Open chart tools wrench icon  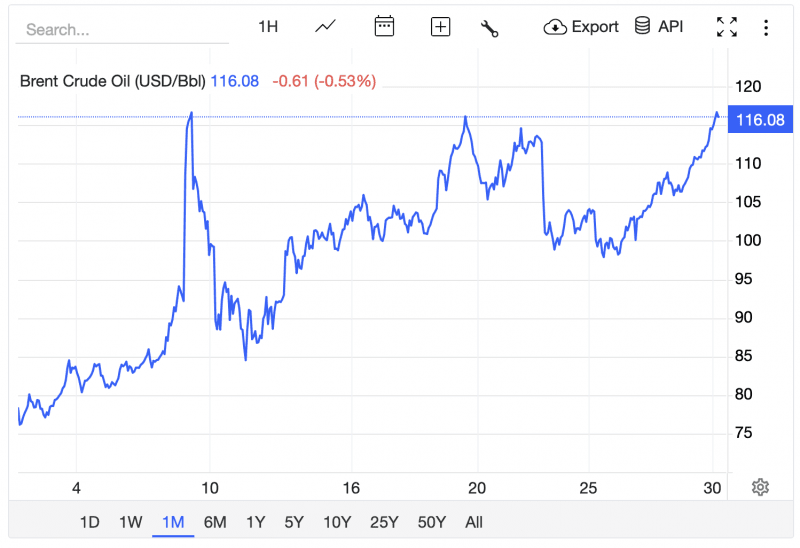pyautogui.click(x=489, y=28)
